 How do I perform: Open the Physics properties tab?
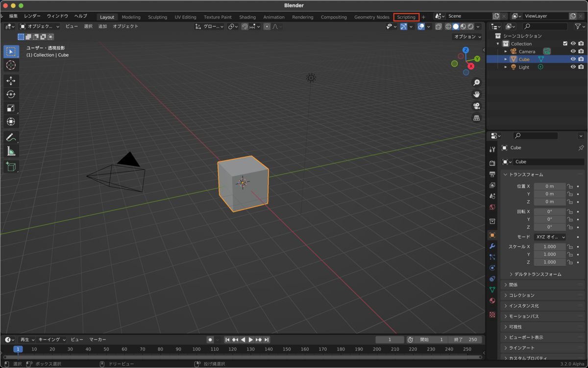[492, 268]
